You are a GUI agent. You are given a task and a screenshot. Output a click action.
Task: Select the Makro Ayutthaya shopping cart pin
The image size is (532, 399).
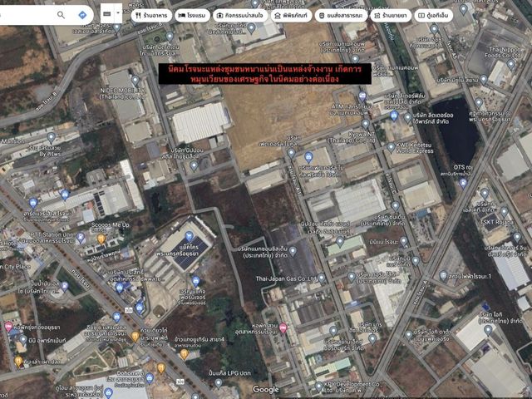pyautogui.click(x=189, y=236)
